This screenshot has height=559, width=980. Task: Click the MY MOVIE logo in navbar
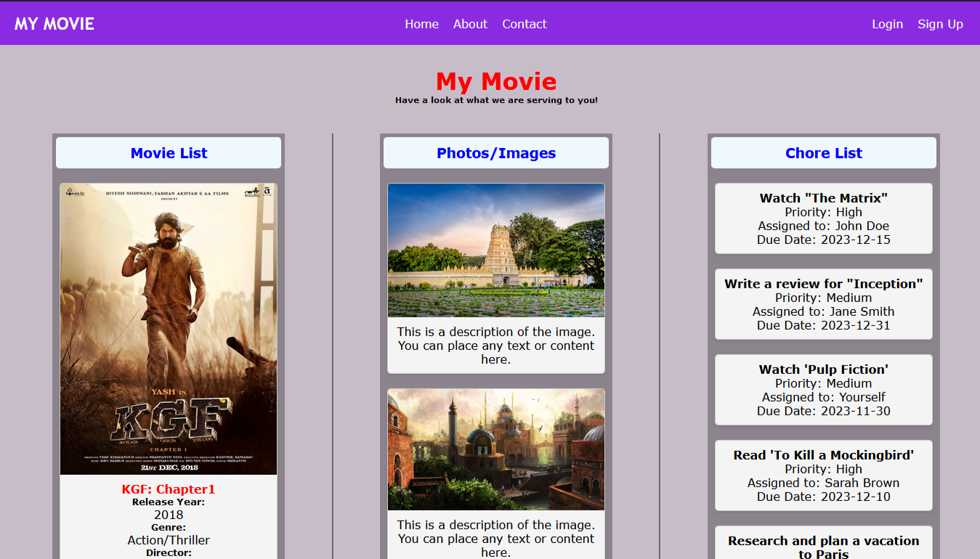54,24
